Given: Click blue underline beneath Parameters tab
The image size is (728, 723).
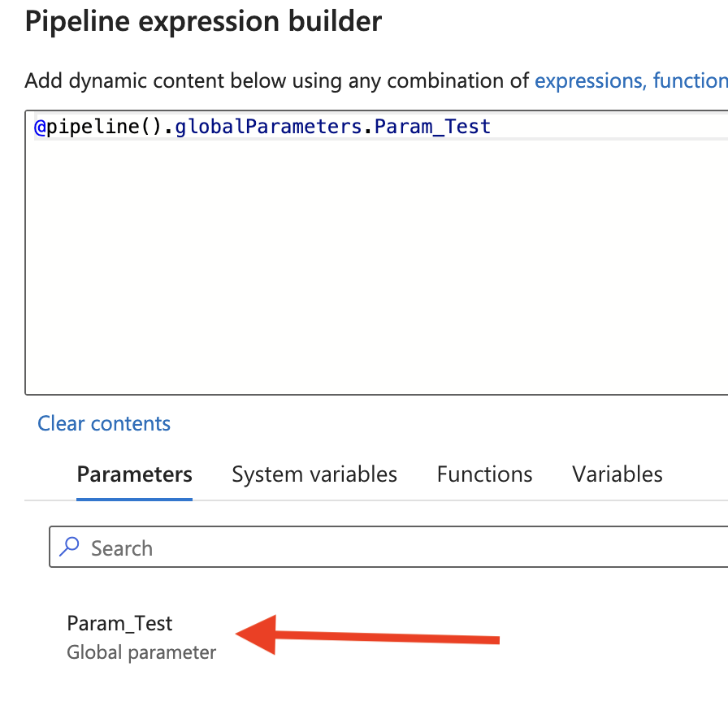Looking at the screenshot, I should pos(134,500).
